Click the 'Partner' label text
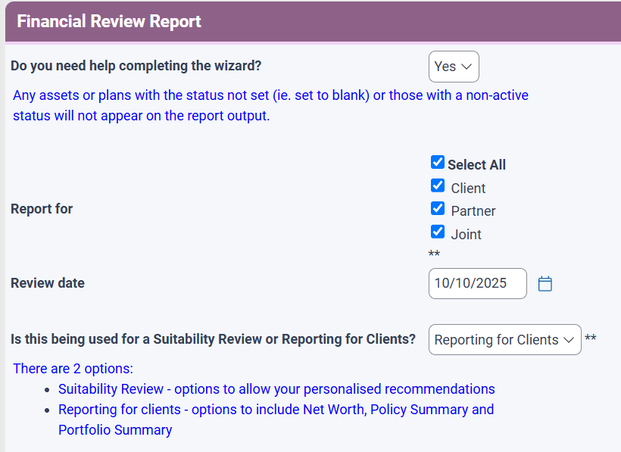This screenshot has height=452, width=621. (473, 211)
